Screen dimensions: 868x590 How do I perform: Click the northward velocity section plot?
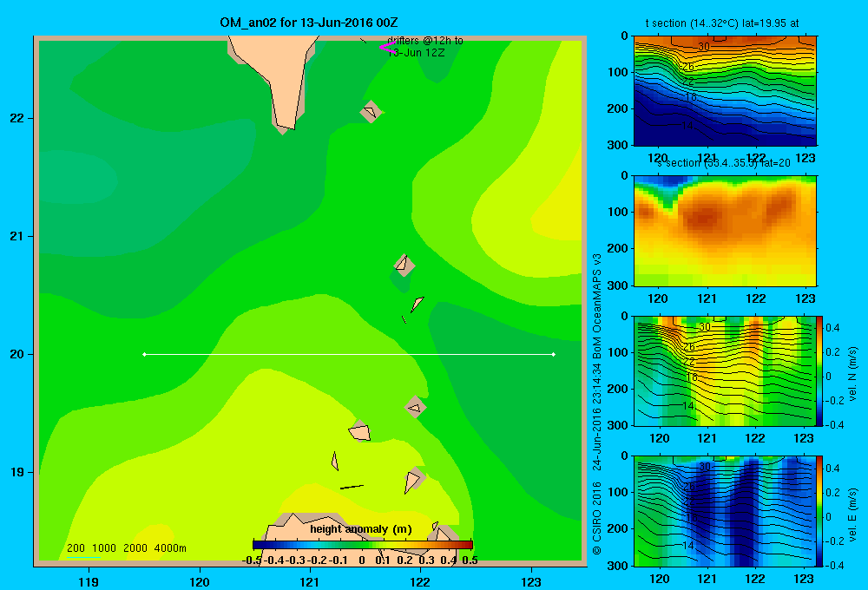tap(725, 370)
